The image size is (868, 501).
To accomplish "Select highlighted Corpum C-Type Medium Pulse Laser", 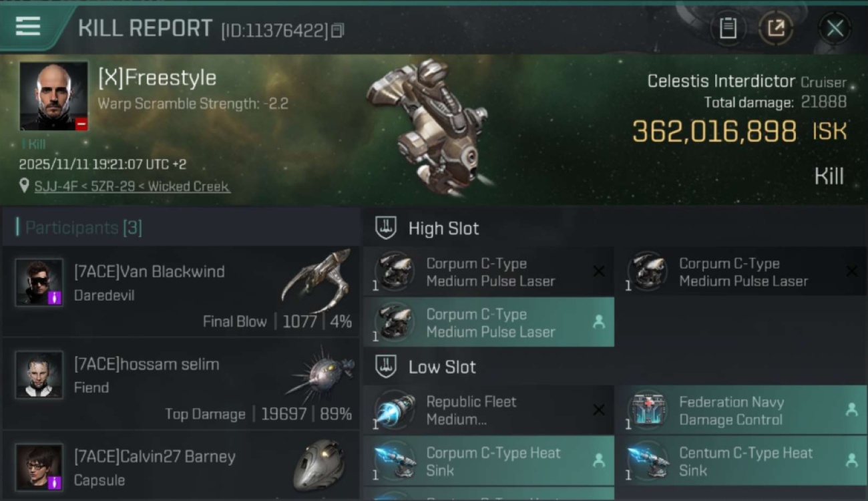I will [489, 323].
